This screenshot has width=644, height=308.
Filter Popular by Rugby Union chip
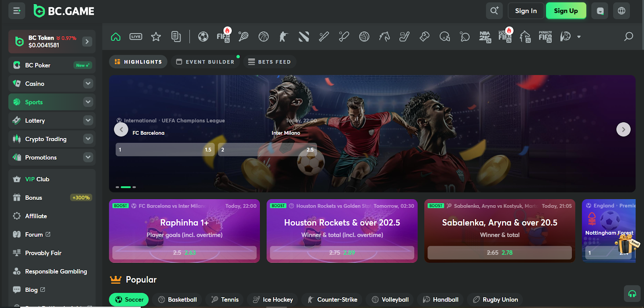495,300
